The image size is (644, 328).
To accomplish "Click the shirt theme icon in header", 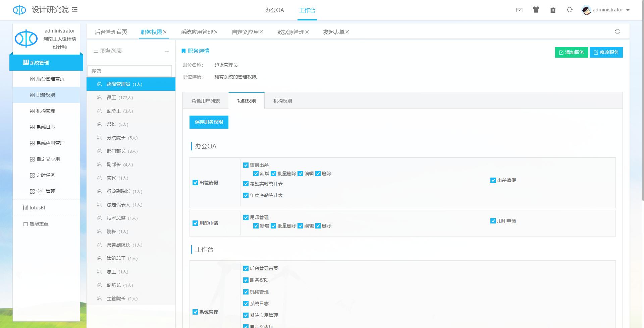I will click(x=536, y=10).
